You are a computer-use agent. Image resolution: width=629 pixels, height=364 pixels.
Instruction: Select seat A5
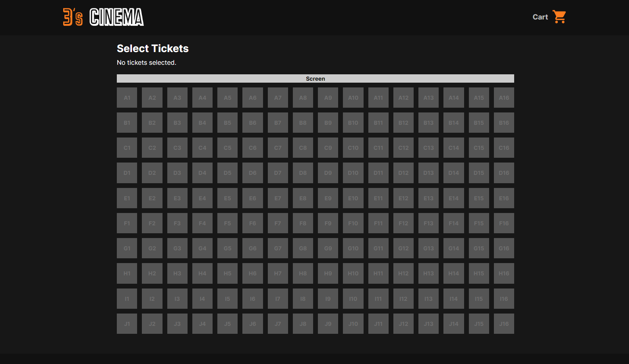click(x=227, y=98)
